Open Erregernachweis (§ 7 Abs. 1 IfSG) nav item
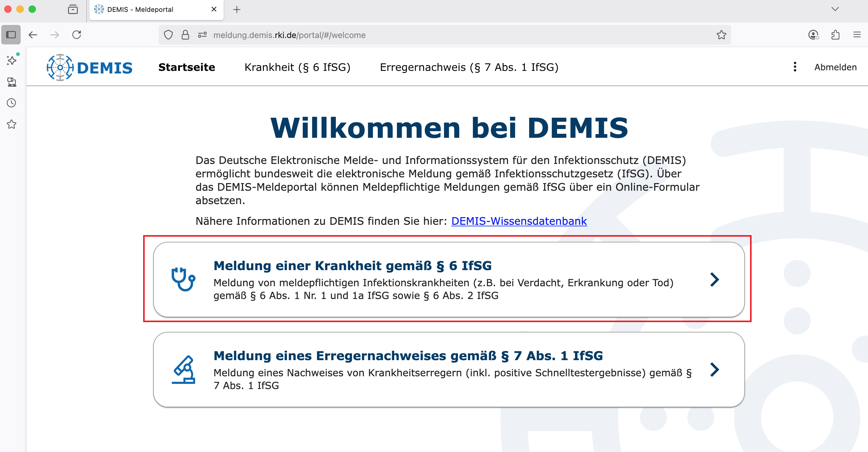This screenshot has height=452, width=868. [x=469, y=68]
